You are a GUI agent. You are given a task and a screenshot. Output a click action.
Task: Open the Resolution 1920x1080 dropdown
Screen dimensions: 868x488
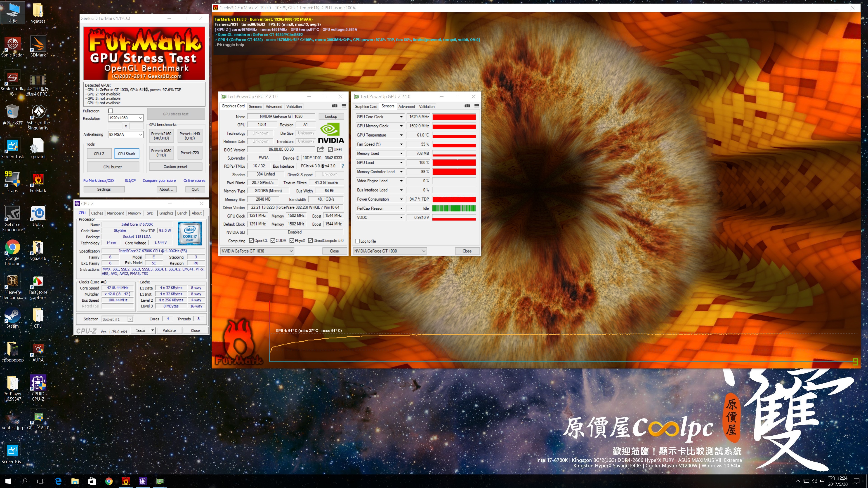126,118
